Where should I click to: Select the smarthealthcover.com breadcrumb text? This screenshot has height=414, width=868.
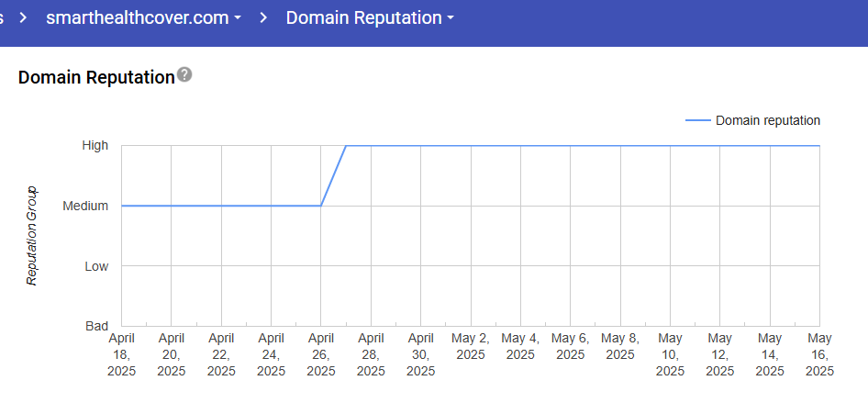[137, 17]
